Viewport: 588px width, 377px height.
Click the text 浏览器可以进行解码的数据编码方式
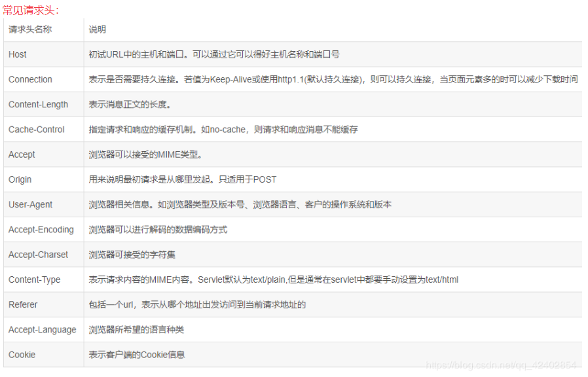[x=158, y=230]
